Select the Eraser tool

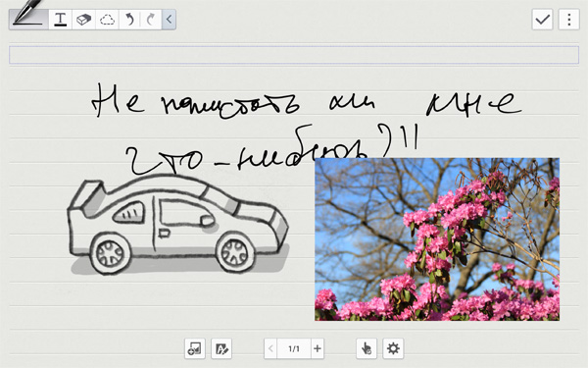point(83,20)
